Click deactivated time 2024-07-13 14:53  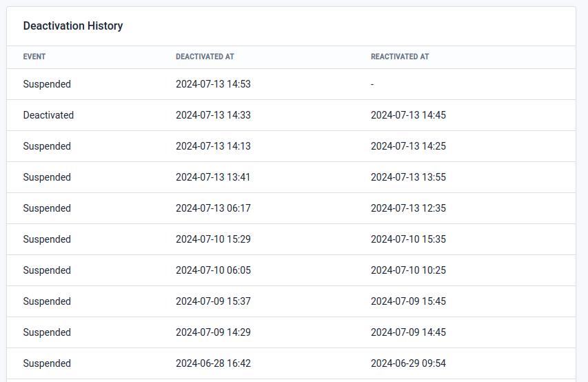pyautogui.click(x=213, y=84)
